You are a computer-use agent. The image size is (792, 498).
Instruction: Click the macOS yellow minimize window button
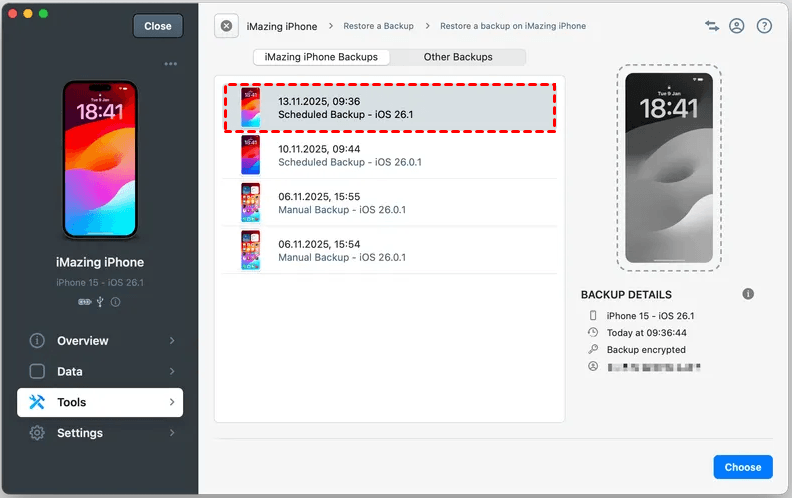point(28,14)
